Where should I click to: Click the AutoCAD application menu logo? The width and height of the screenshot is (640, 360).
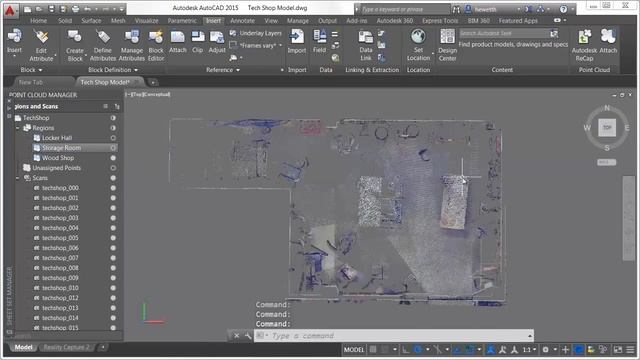(x=10, y=9)
